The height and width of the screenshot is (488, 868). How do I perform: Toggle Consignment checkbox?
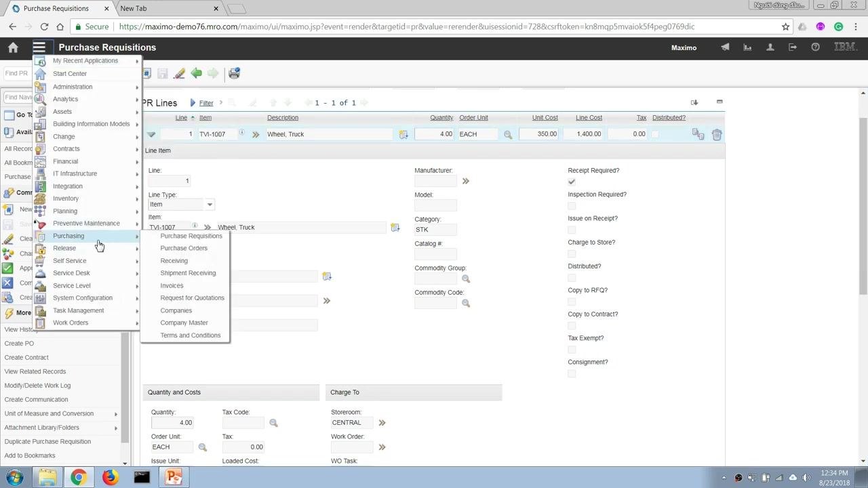click(572, 373)
